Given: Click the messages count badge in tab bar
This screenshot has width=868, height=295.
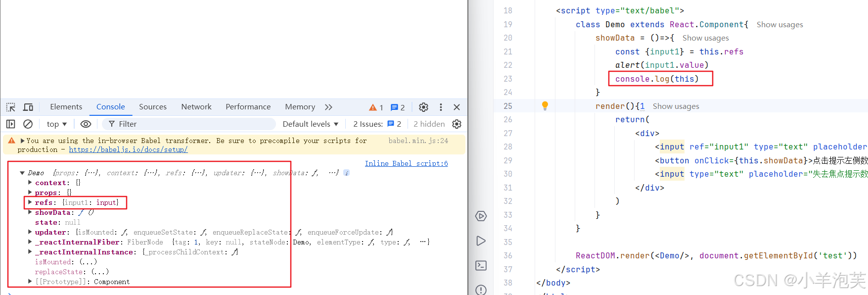Looking at the screenshot, I should (x=398, y=107).
